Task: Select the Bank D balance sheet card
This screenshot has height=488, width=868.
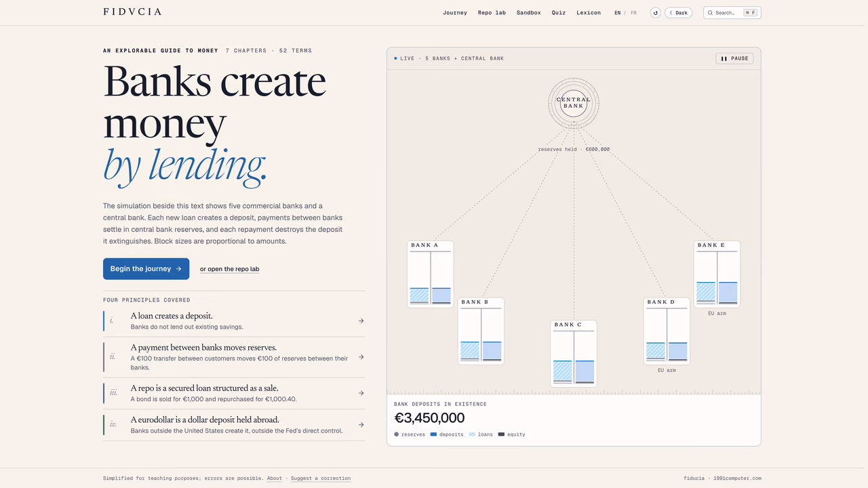Action: click(667, 331)
